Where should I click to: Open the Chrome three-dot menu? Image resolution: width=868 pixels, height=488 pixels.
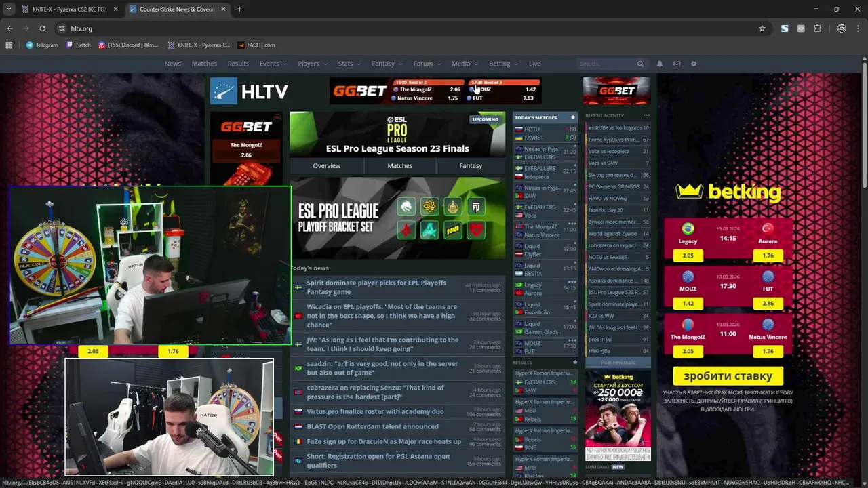click(x=858, y=28)
